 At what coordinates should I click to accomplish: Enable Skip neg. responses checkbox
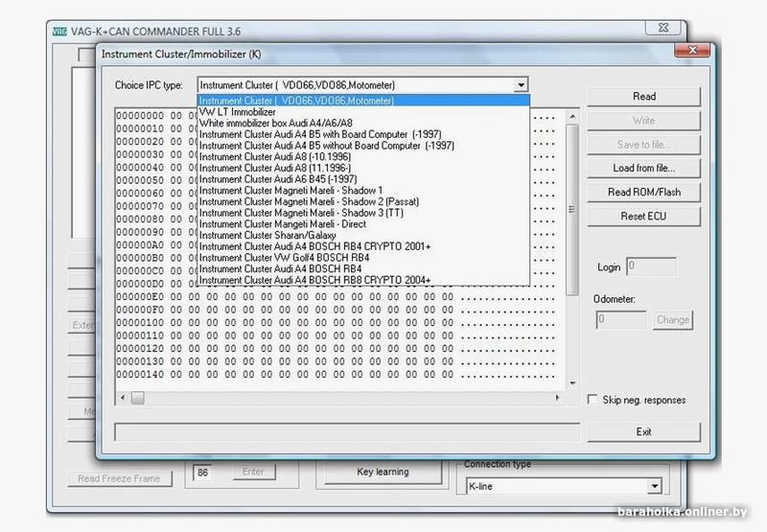coord(593,400)
